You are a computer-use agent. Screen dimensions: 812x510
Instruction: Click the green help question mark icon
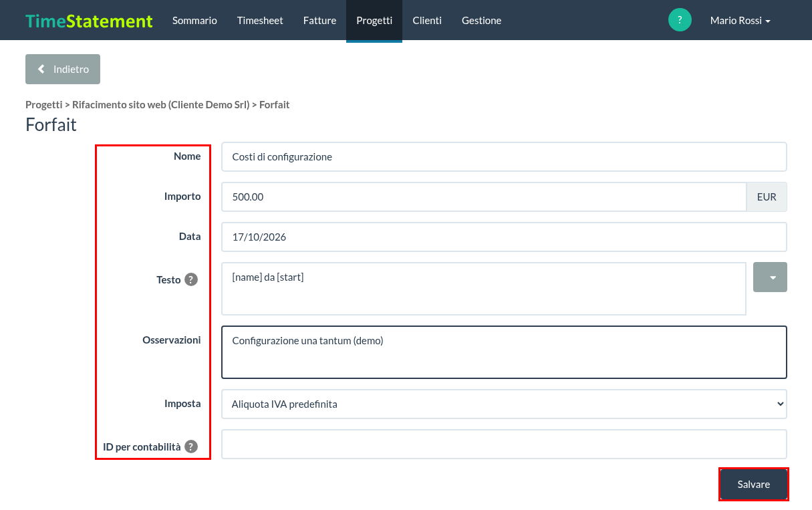(680, 20)
